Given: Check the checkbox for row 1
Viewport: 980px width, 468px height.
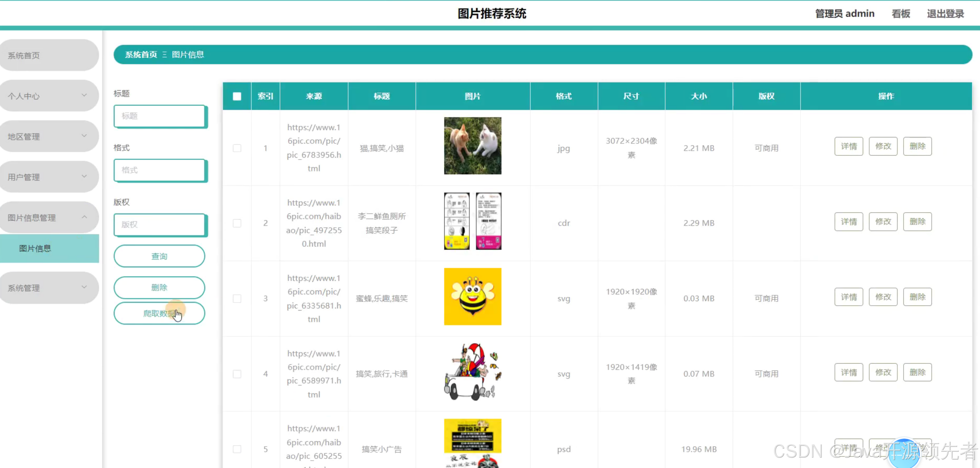Looking at the screenshot, I should pos(237,148).
